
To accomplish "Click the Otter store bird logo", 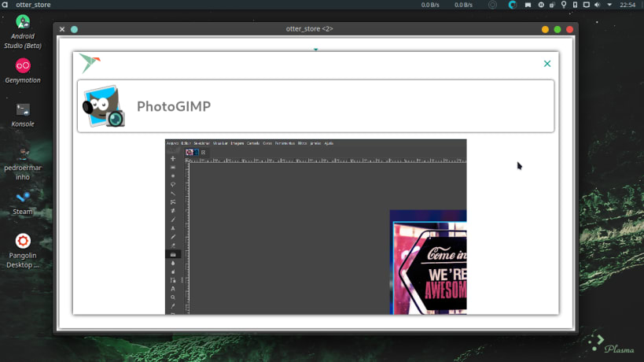I will [89, 63].
